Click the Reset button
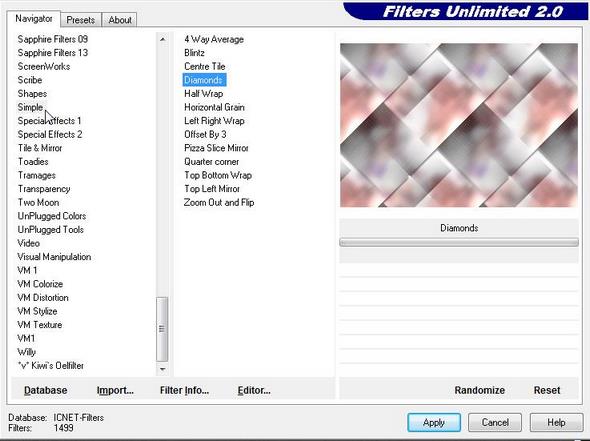The image size is (590, 441). click(547, 390)
